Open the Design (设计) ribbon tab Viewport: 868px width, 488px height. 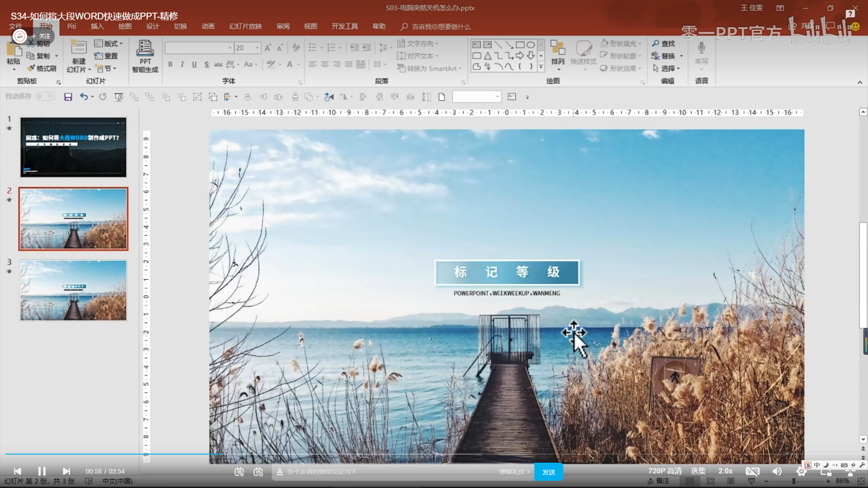click(x=152, y=26)
